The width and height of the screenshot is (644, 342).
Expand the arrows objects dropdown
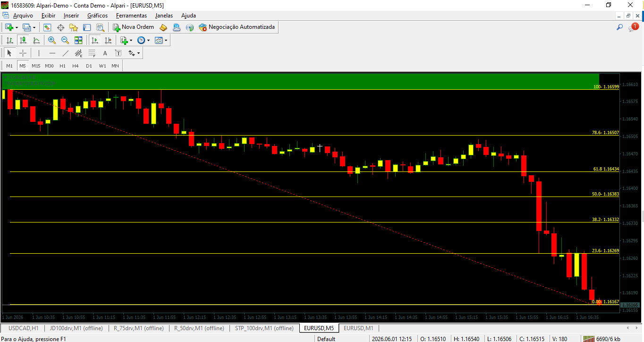tap(138, 53)
